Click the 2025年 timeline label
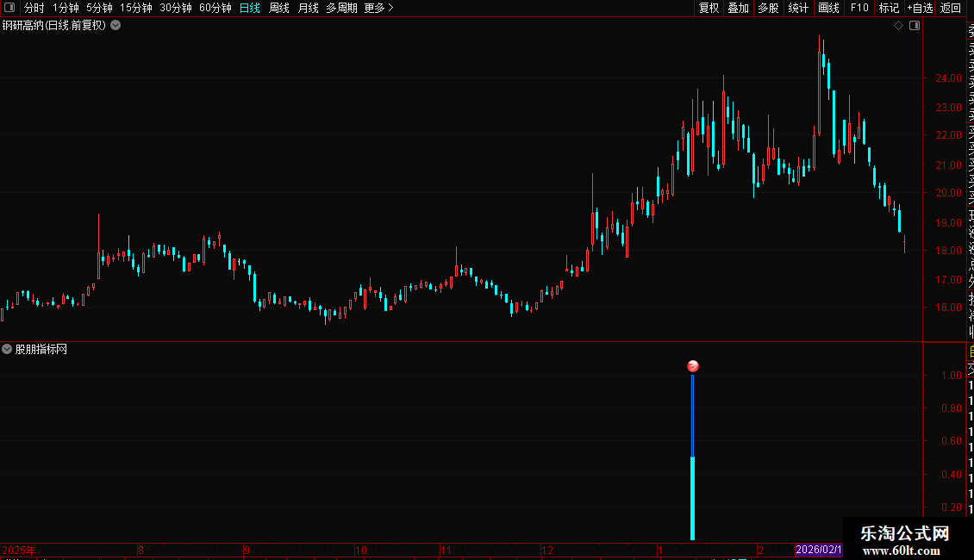Viewport: 974px width, 560px height. [x=19, y=550]
